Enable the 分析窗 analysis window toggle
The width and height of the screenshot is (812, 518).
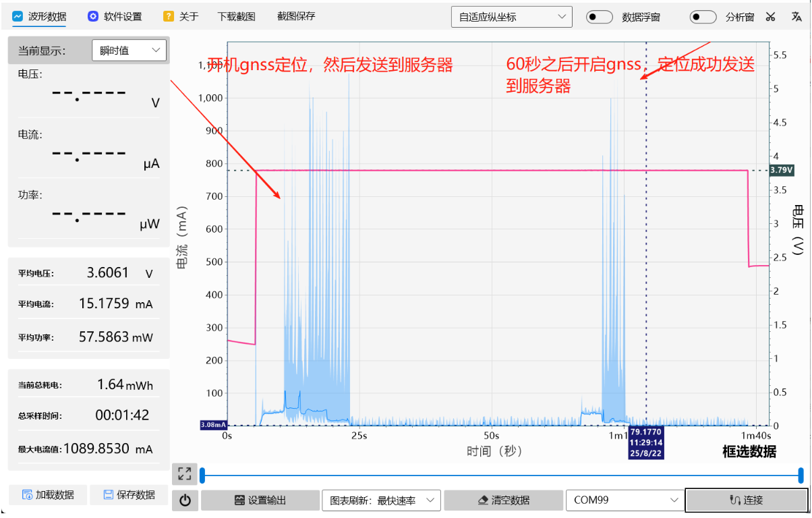(x=703, y=18)
